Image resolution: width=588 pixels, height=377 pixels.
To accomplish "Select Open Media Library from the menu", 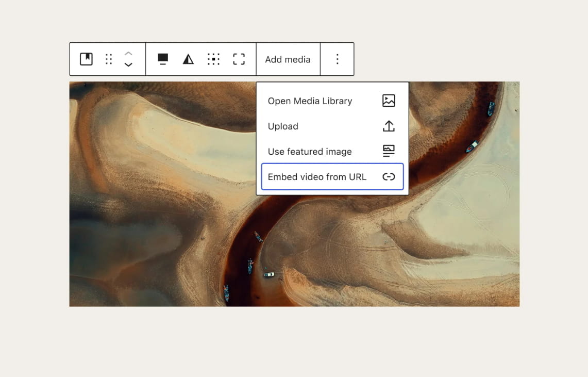I will (x=310, y=101).
